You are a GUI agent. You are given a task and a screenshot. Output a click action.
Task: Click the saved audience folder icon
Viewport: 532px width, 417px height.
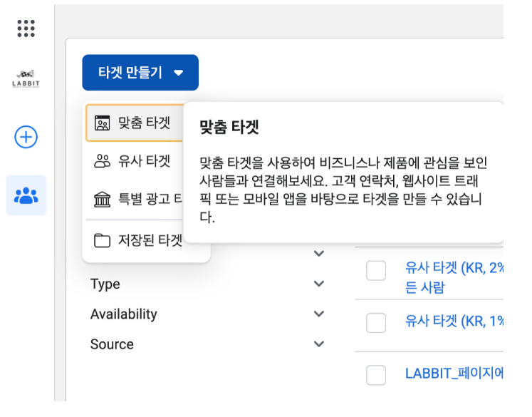(103, 240)
